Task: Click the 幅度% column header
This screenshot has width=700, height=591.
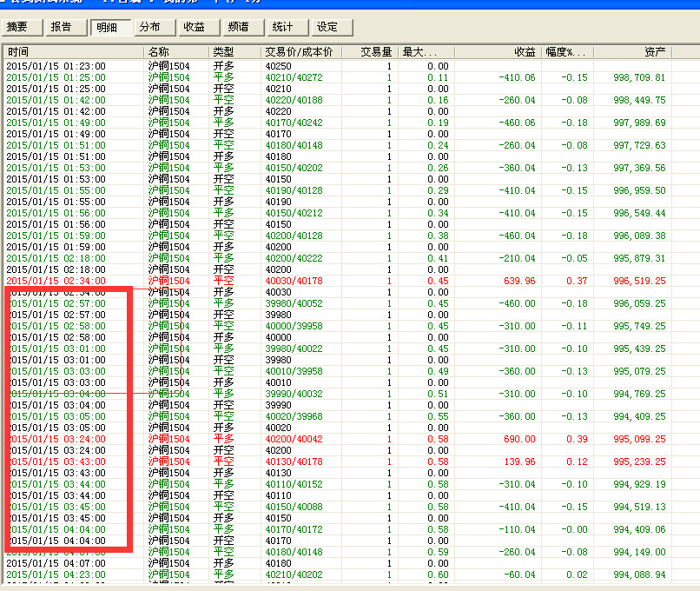Action: (x=567, y=52)
